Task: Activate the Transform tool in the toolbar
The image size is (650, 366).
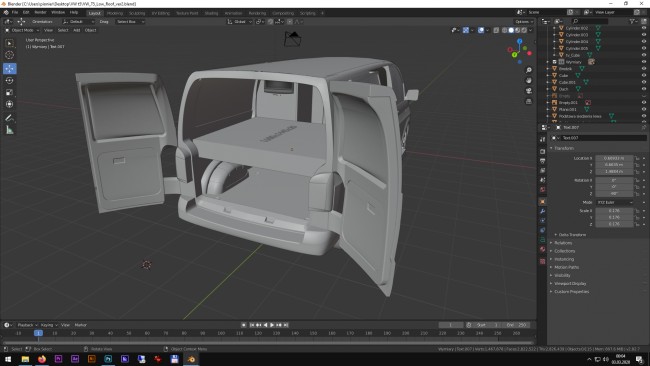Action: (10, 104)
